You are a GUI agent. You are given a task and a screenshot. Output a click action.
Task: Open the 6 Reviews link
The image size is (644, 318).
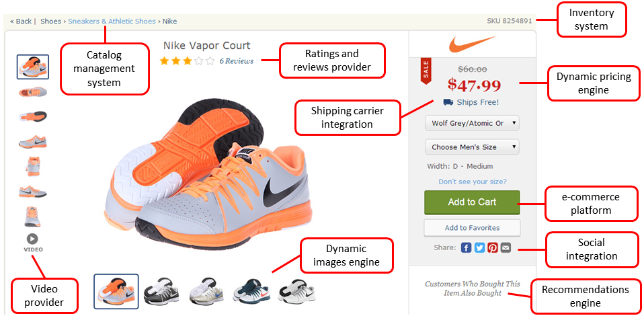[236, 61]
